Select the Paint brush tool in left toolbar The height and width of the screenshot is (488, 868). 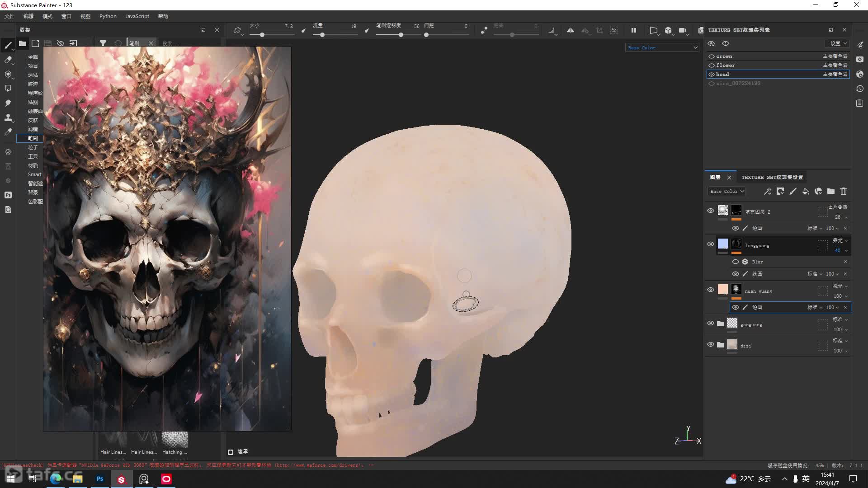(x=8, y=45)
